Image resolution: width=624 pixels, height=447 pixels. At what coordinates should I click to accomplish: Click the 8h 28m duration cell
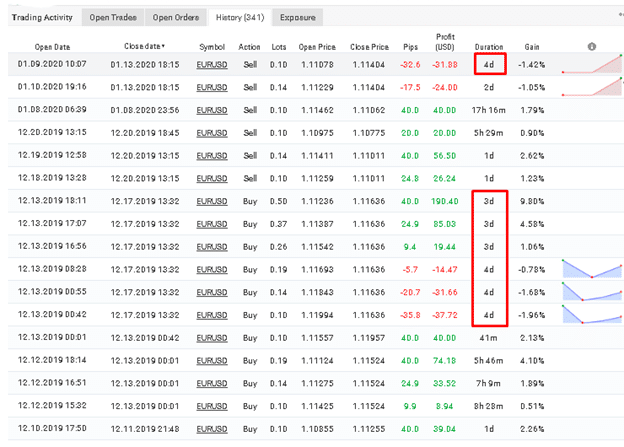(489, 406)
